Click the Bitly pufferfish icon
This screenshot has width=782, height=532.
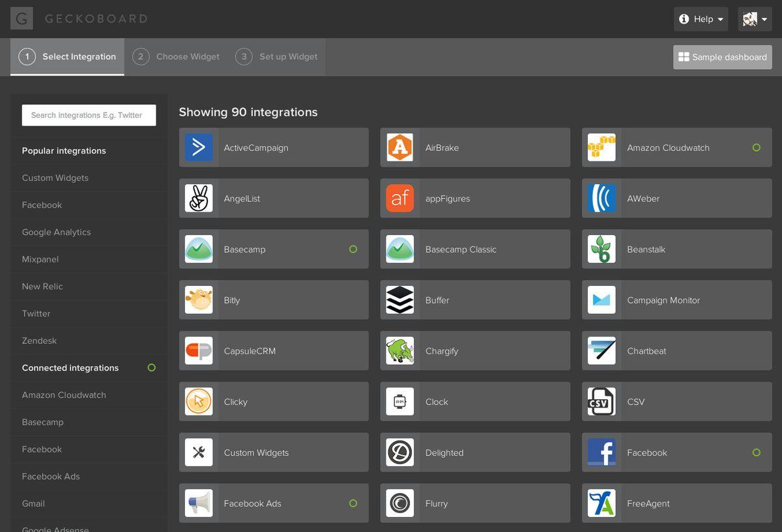tap(199, 300)
